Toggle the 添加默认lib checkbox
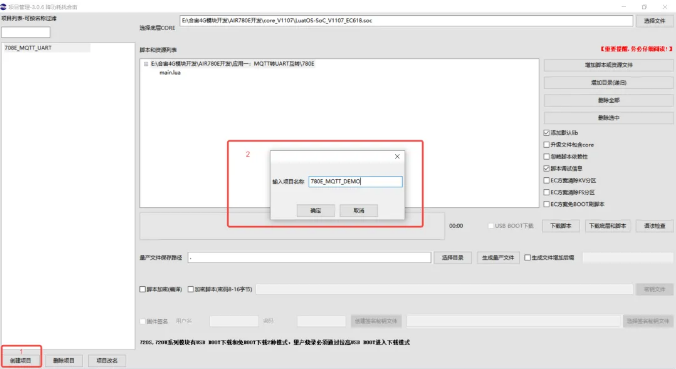Image resolution: width=676 pixels, height=369 pixels. click(x=546, y=133)
